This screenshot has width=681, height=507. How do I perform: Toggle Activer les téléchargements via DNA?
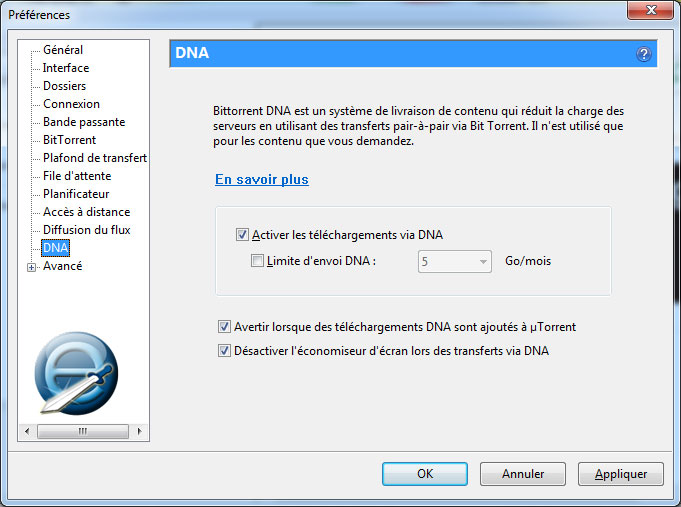(x=242, y=235)
